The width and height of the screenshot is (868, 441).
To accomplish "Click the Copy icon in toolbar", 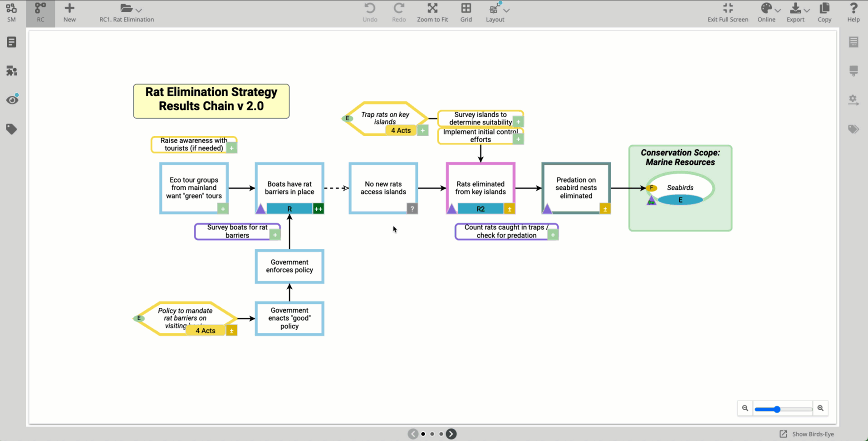I will point(824,9).
